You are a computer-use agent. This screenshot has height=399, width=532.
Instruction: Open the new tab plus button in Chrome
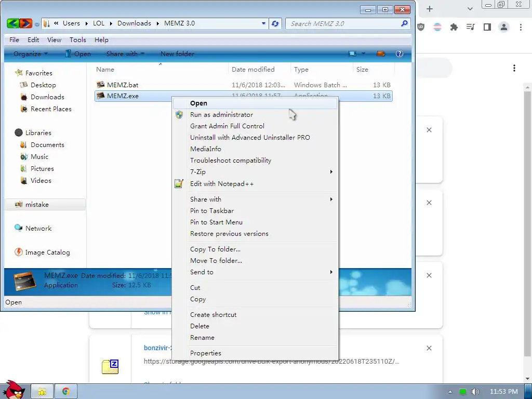430,9
